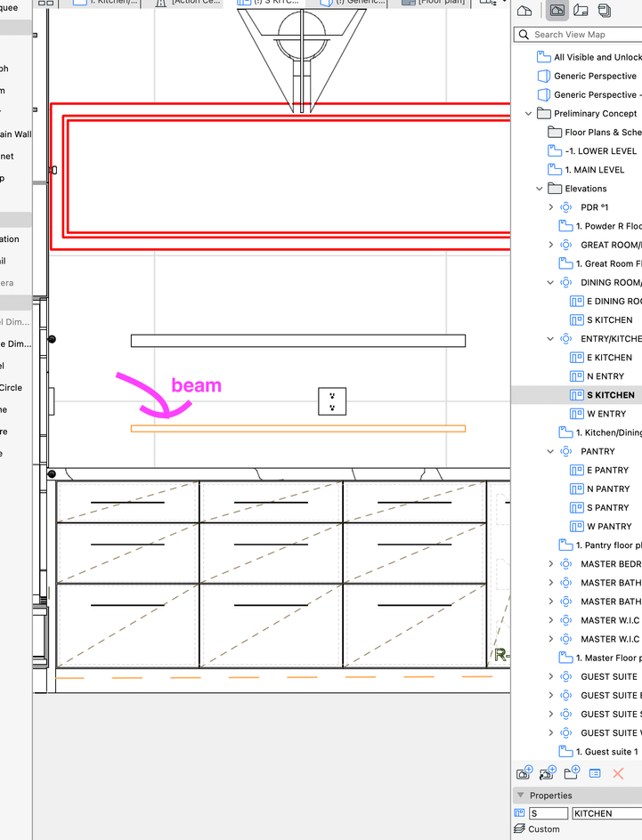Screen dimensions: 642x840
Task: Select the N PANTRY elevation view
Action: pyautogui.click(x=599, y=489)
